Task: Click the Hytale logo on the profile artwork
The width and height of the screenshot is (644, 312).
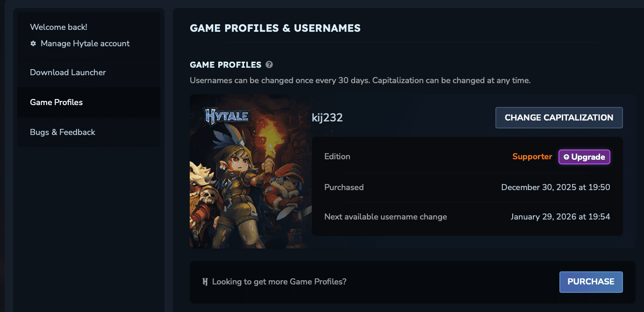Action: [x=227, y=115]
